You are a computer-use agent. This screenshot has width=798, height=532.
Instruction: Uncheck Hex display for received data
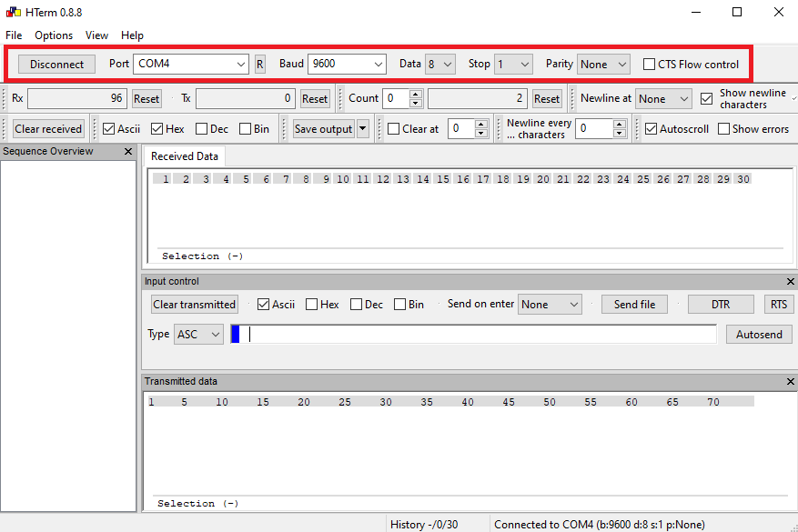point(157,129)
